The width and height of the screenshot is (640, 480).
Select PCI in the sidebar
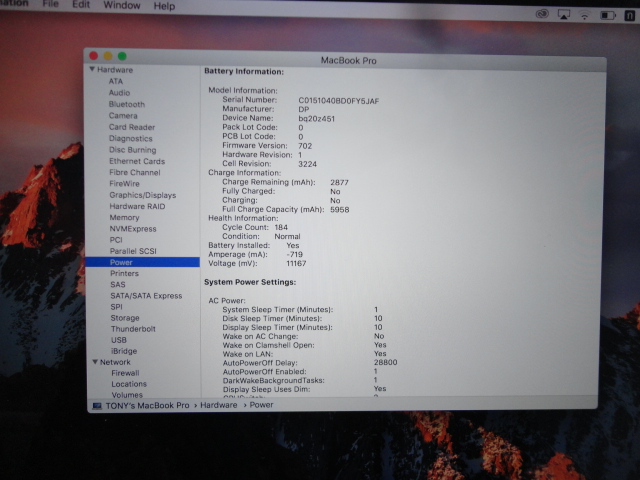coord(116,240)
